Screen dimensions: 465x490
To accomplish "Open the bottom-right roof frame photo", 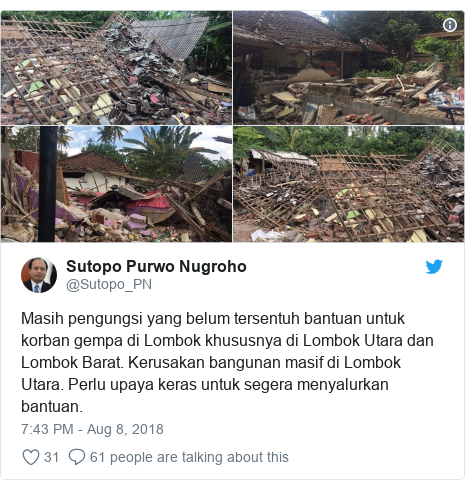I will click(x=348, y=184).
